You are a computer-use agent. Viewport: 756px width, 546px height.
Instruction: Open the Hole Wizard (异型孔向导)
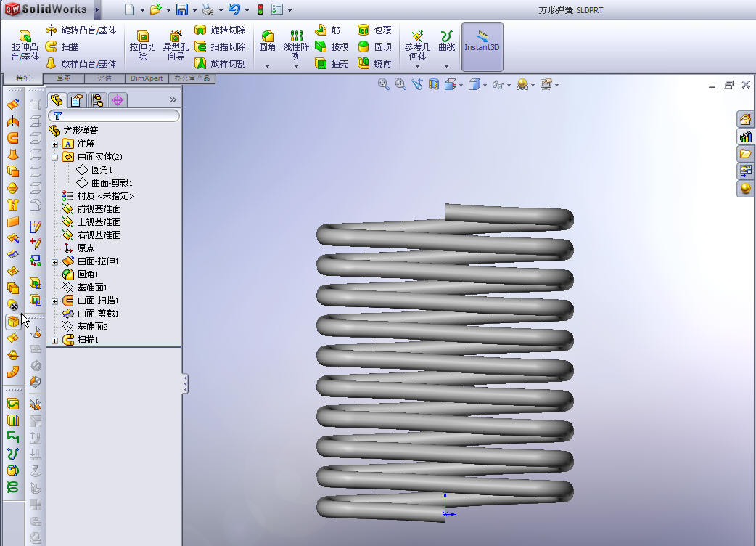(x=176, y=46)
